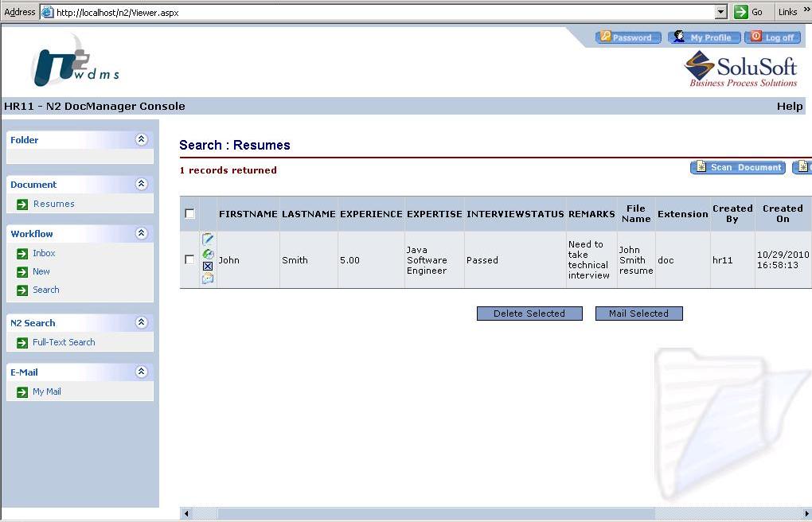Viewport: 812px width, 522px height.
Task: Open the address bar dropdown arrow
Action: point(721,12)
